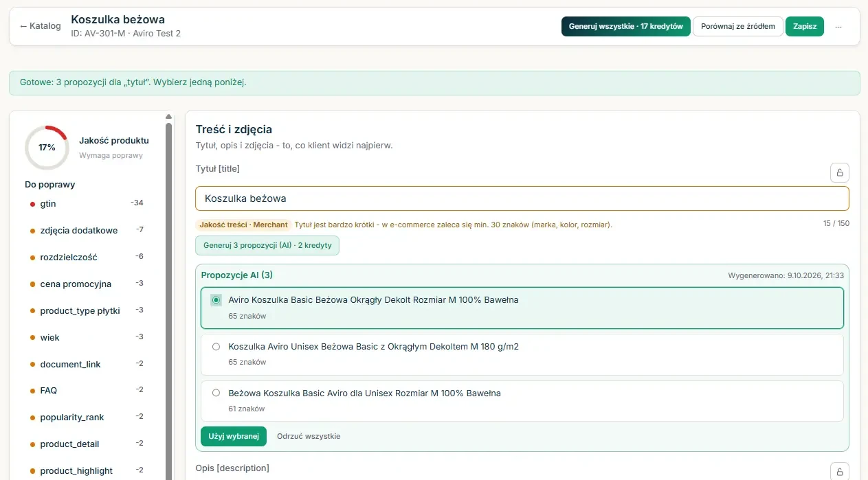Open Porównaj ze źródłem comparison
This screenshot has height=480, width=868.
point(738,27)
